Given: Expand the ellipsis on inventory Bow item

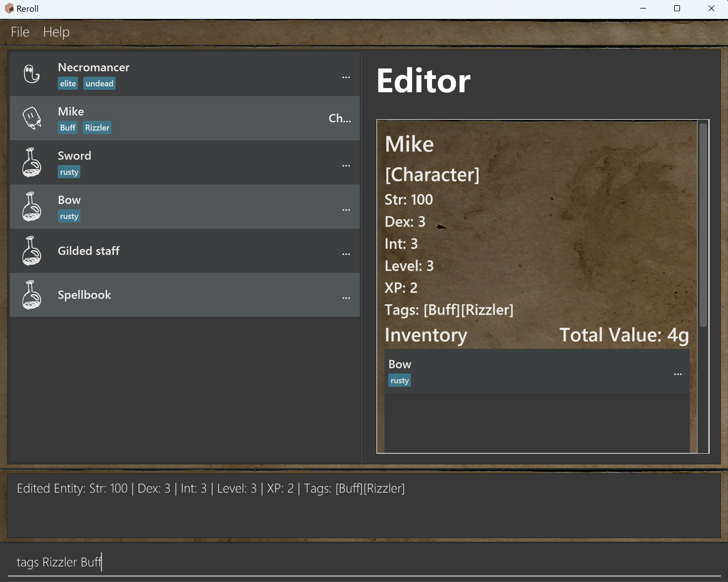Looking at the screenshot, I should pyautogui.click(x=678, y=374).
